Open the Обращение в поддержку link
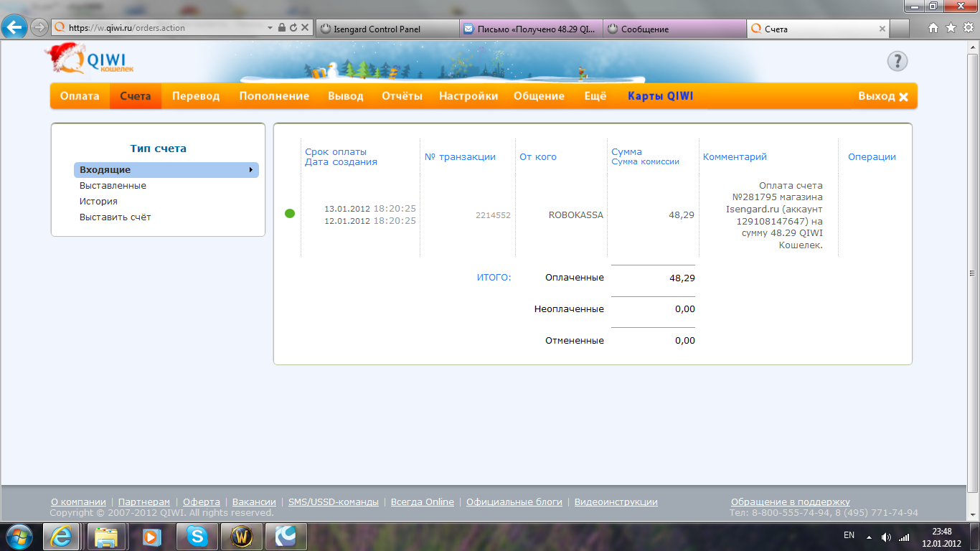This screenshot has height=551, width=980. click(x=791, y=502)
